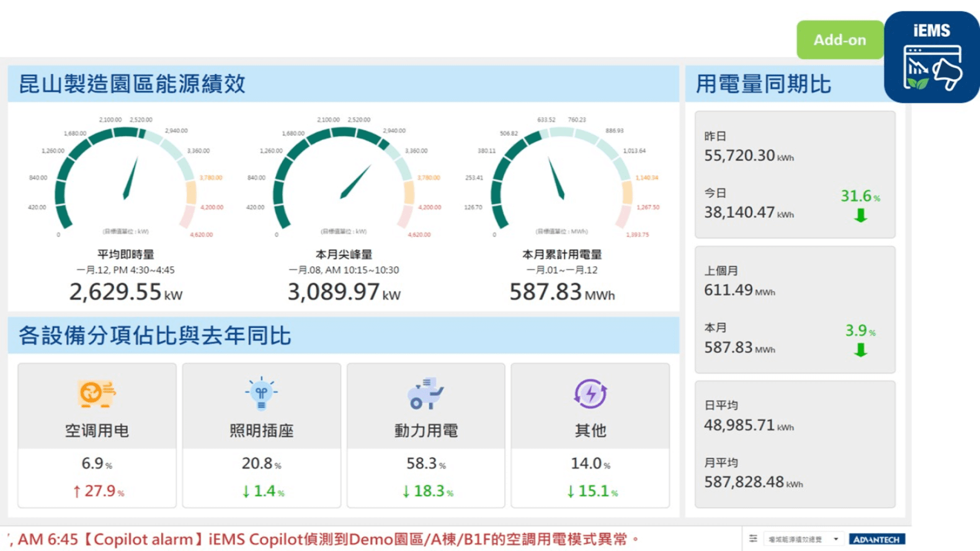The width and height of the screenshot is (980, 551).
Task: Click the 31.6% comparison value
Action: pyautogui.click(x=861, y=196)
